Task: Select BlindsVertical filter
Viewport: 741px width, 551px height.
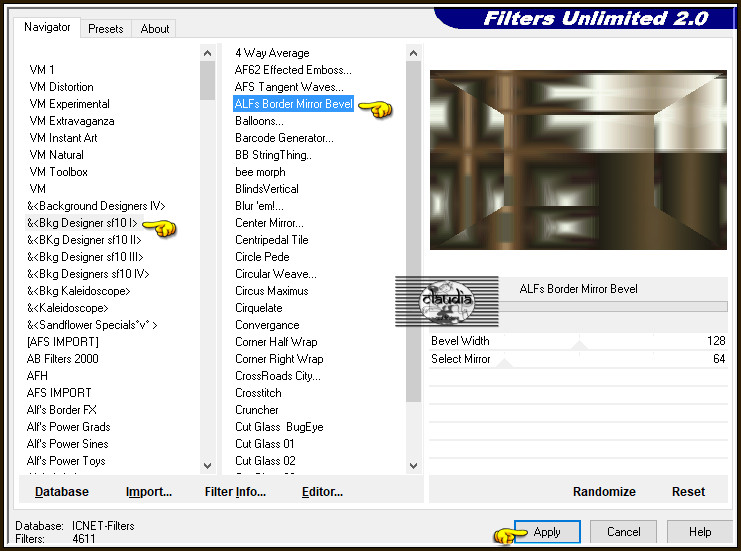Action: tap(267, 189)
